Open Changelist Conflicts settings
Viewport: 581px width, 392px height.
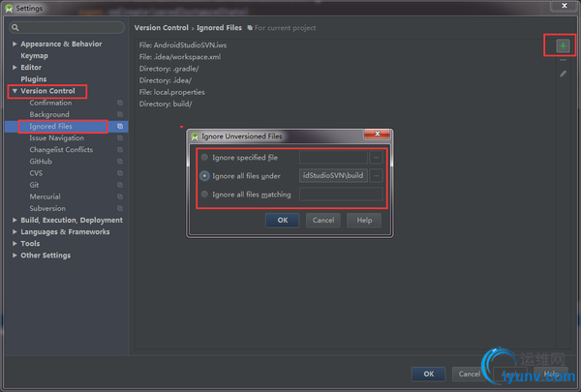(61, 150)
